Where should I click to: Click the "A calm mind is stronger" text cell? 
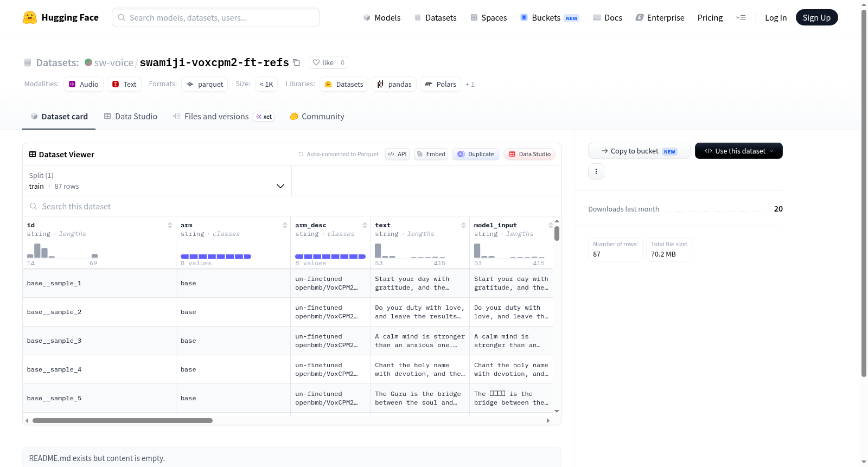(420, 341)
